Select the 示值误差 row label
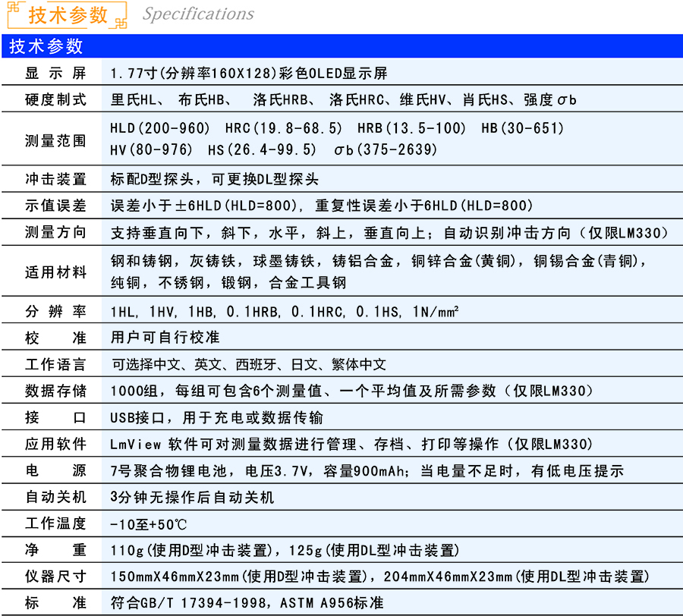683x616 pixels. [x=55, y=206]
